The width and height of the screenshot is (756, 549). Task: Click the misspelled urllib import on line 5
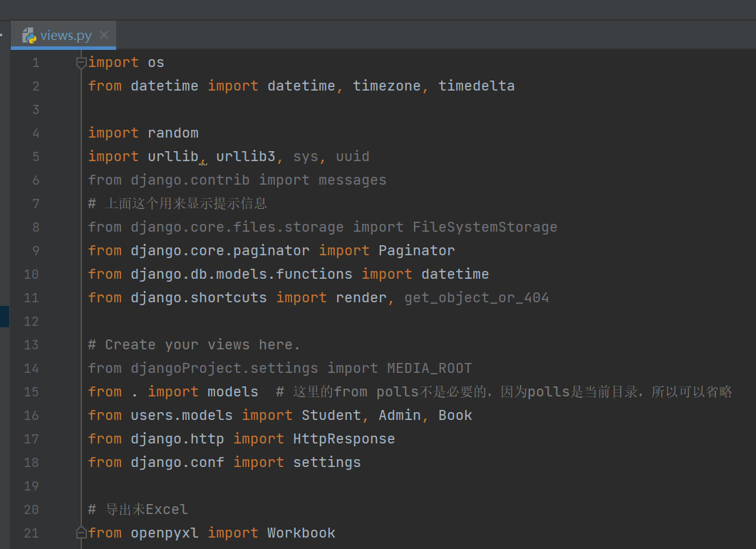point(172,156)
